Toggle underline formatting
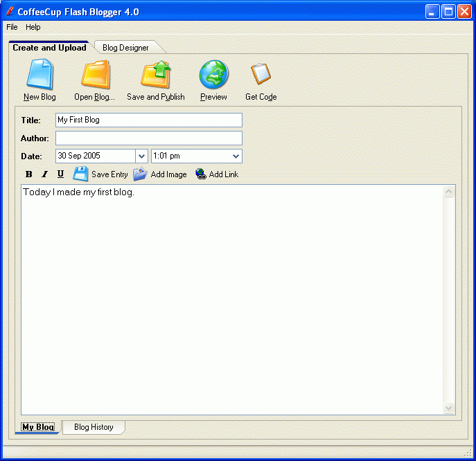476x461 pixels. 60,174
